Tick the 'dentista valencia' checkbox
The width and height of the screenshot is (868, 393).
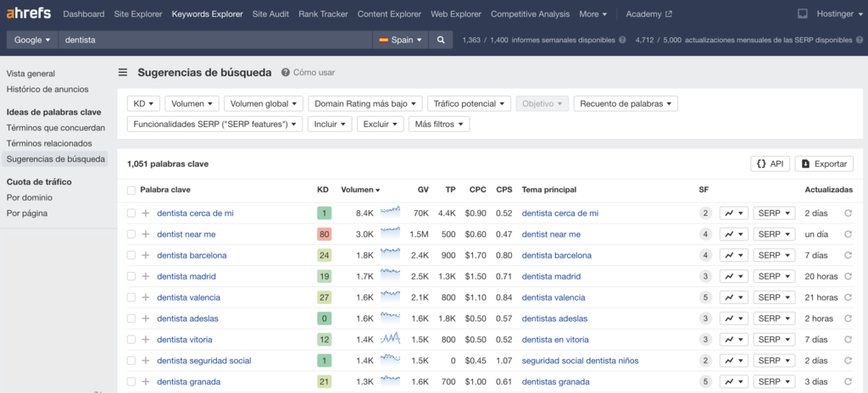coord(131,297)
